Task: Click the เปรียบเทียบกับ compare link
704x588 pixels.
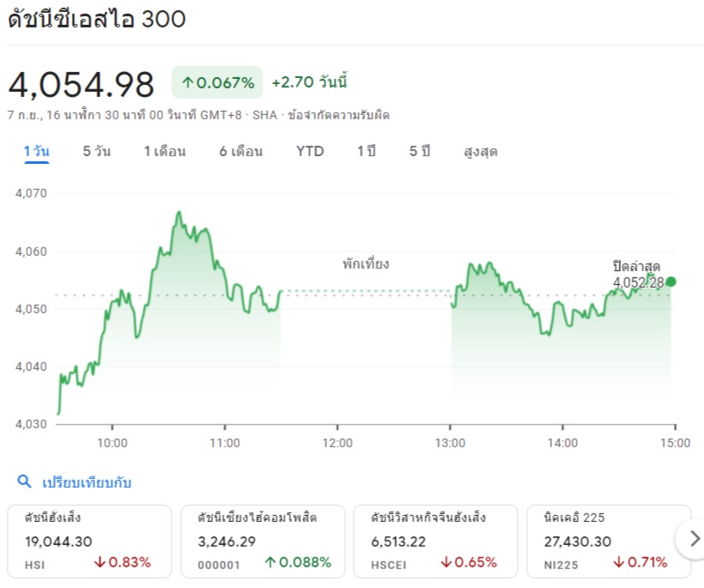Action: coord(87,482)
